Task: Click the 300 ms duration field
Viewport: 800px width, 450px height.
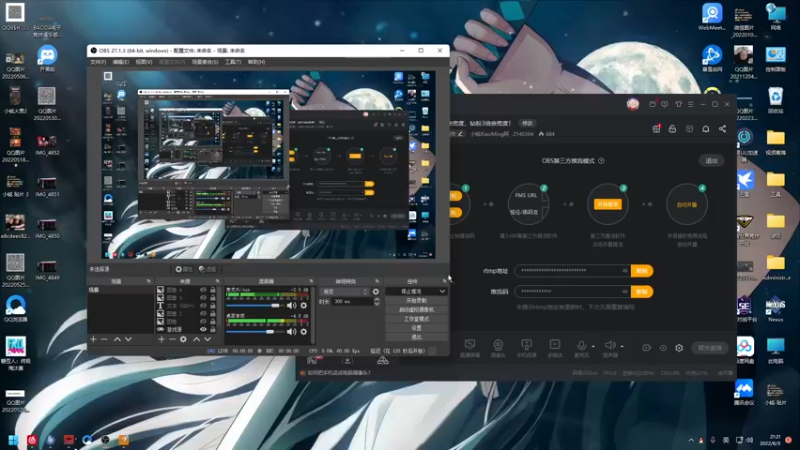Action: pyautogui.click(x=353, y=302)
